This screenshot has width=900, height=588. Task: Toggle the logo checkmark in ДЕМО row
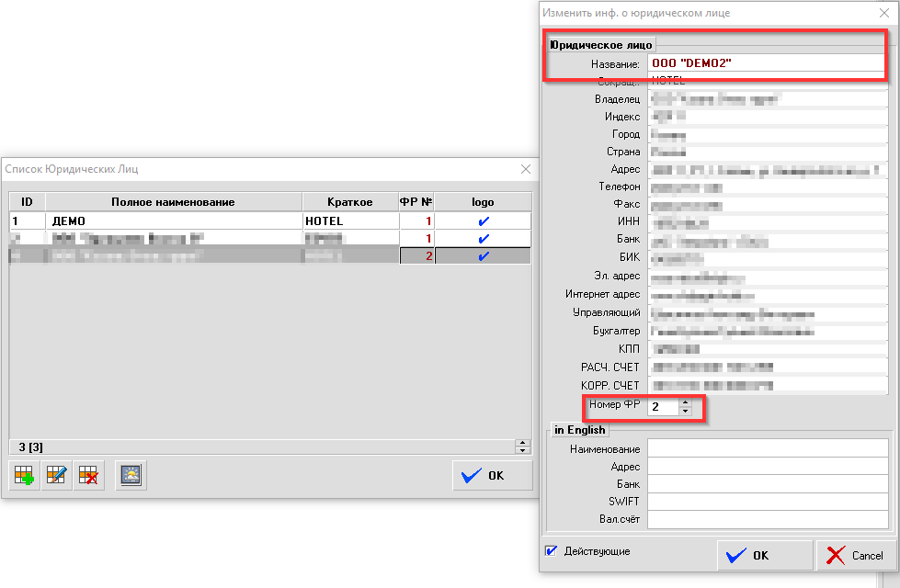pos(483,220)
